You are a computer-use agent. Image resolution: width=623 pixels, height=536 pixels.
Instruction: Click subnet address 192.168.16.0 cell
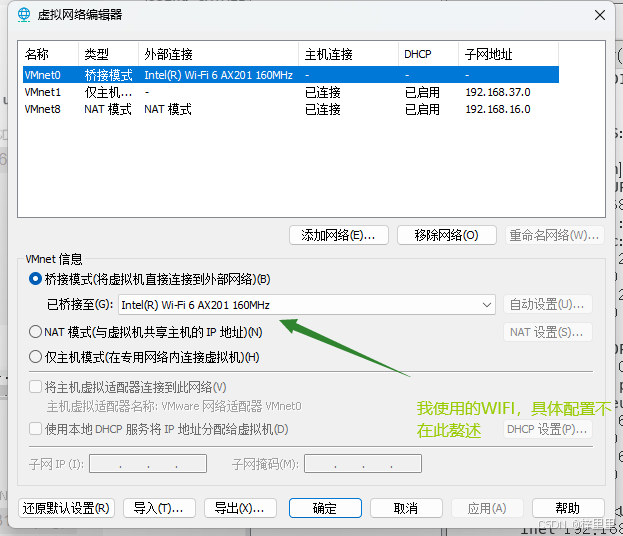coord(498,109)
